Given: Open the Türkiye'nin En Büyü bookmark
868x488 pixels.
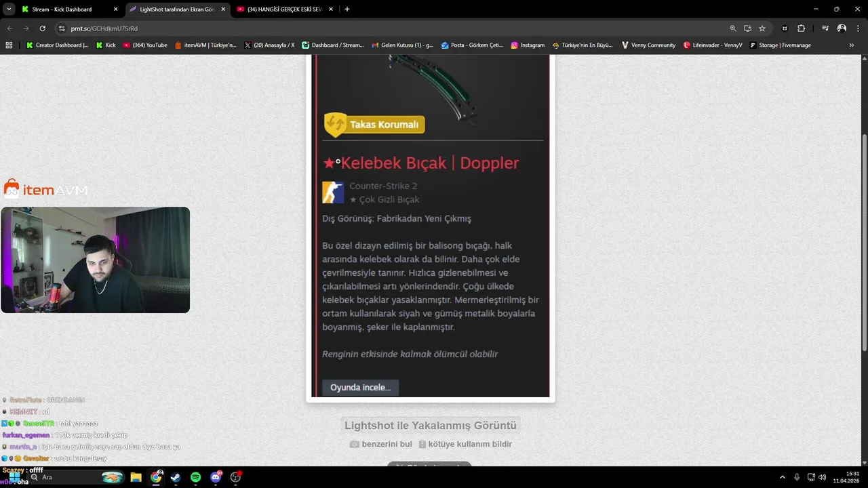Looking at the screenshot, I should pos(583,45).
